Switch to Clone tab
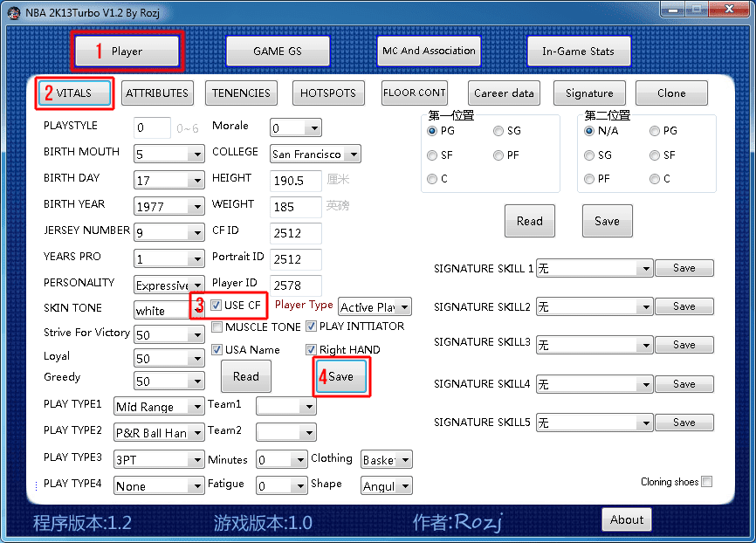 pyautogui.click(x=671, y=93)
